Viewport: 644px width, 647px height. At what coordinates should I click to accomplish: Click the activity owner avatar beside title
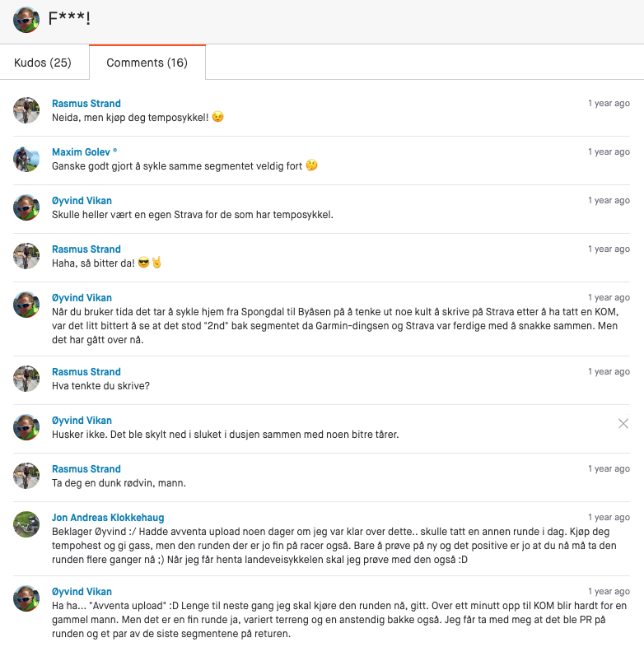point(26,20)
